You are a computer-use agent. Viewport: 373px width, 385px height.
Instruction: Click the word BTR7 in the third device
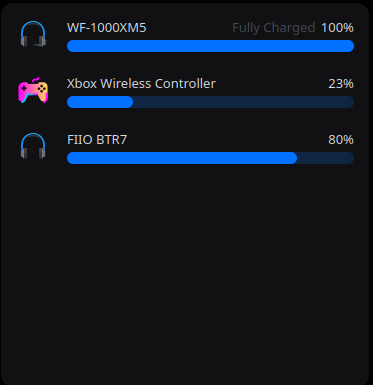coord(112,140)
